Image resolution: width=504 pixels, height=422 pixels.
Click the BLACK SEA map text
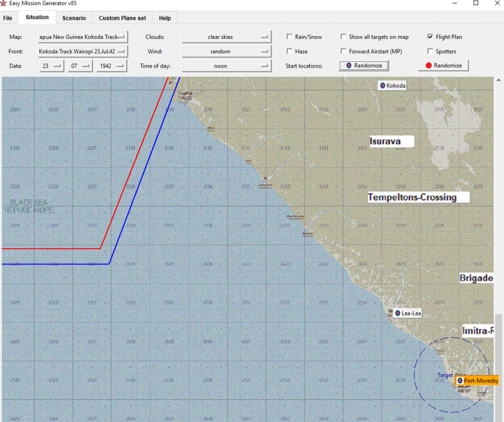click(29, 203)
